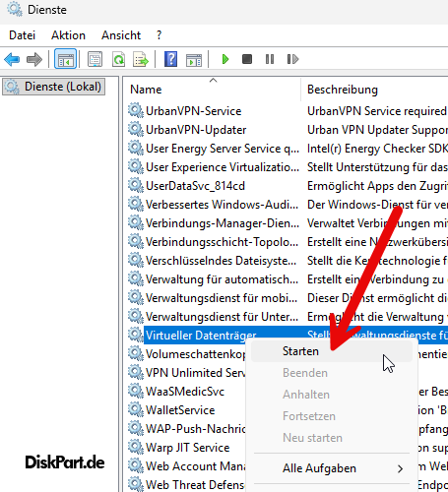Click the Export list toolbar icon
The width and height of the screenshot is (448, 492).
click(141, 59)
